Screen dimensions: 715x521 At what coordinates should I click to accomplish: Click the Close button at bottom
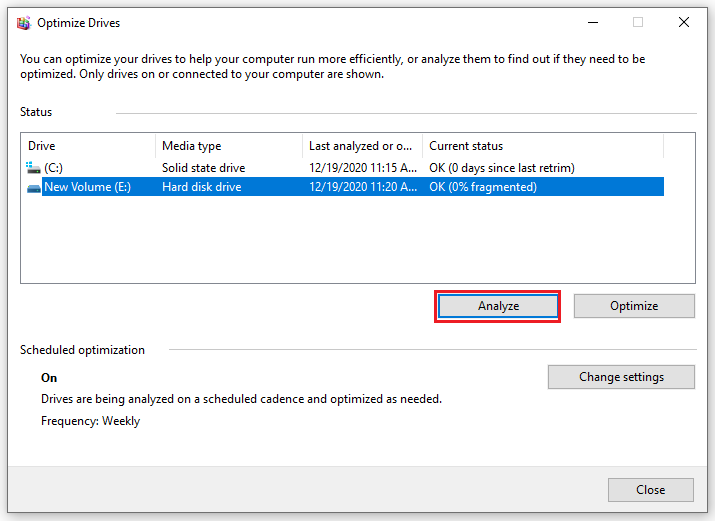650,489
